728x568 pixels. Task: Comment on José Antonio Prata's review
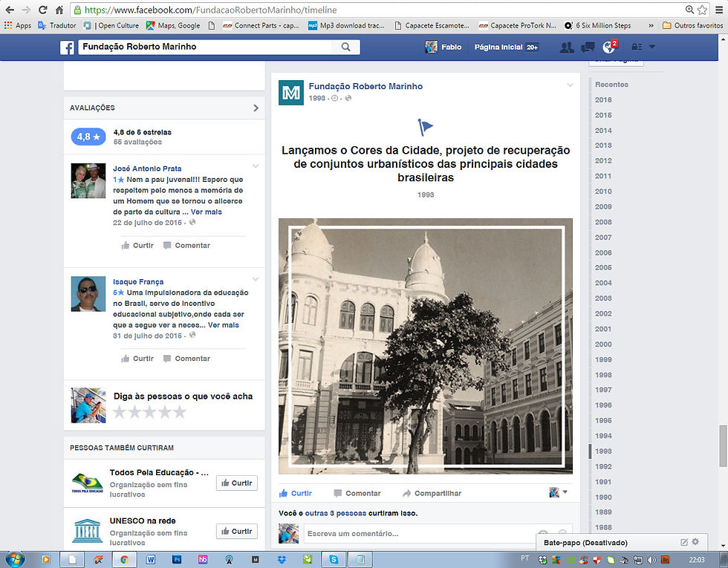[186, 245]
